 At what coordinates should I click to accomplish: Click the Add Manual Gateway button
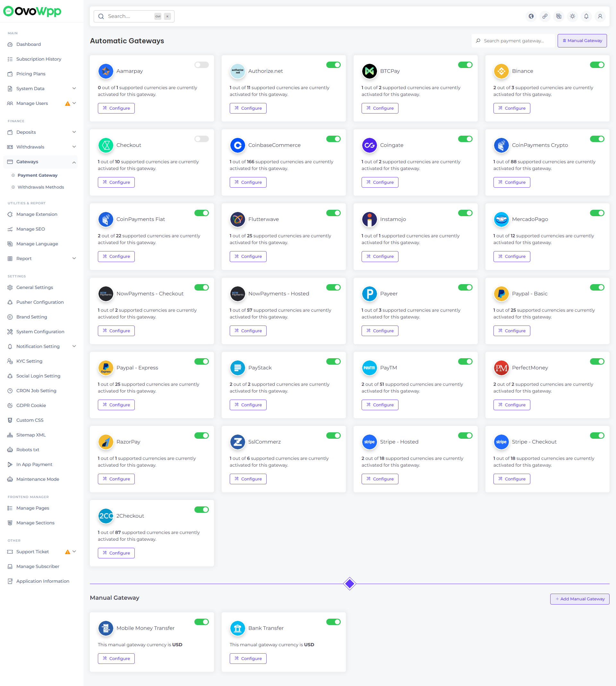pyautogui.click(x=579, y=599)
